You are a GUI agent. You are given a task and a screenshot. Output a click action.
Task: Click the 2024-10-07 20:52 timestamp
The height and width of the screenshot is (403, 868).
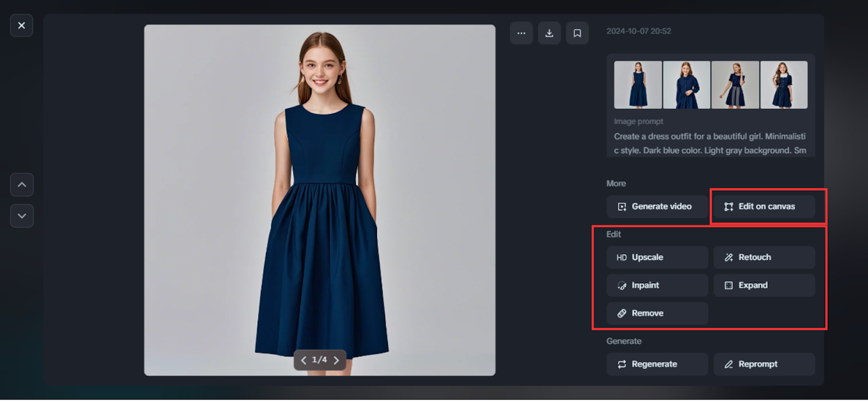639,31
